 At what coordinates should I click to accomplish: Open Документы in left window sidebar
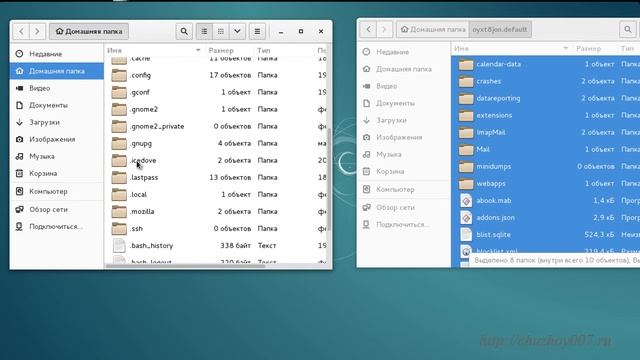(57, 105)
